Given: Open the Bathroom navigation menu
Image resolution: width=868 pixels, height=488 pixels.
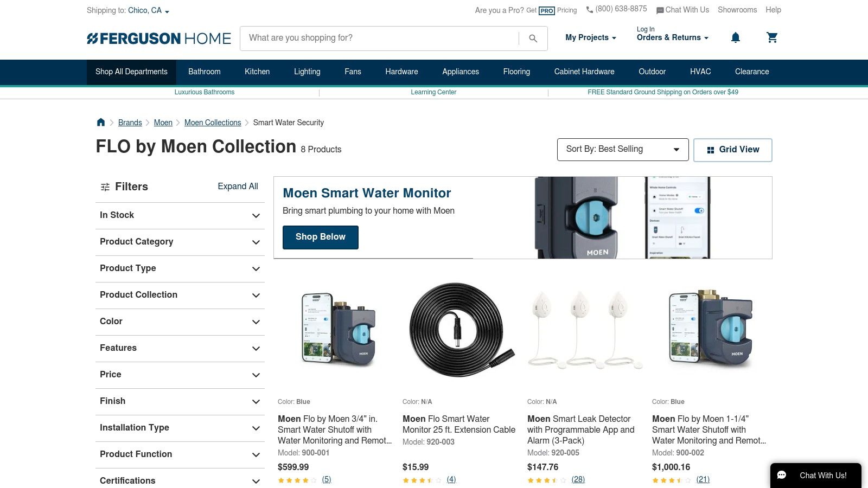Looking at the screenshot, I should click(205, 72).
